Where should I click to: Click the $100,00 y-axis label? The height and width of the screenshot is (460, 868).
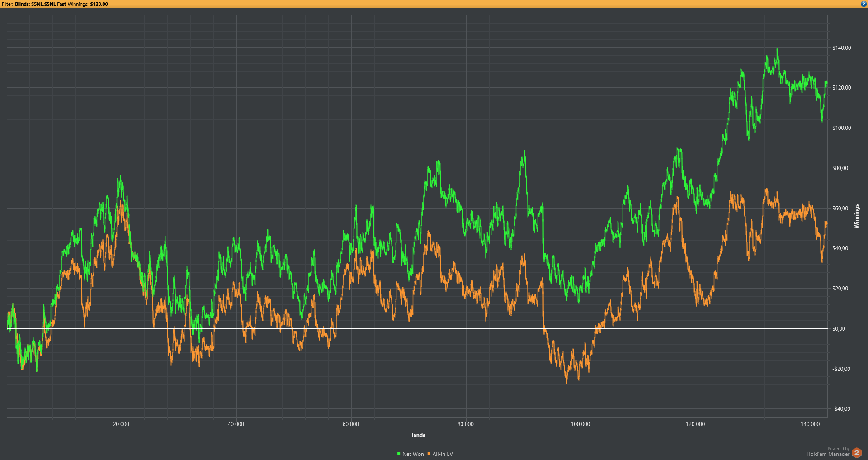click(841, 128)
